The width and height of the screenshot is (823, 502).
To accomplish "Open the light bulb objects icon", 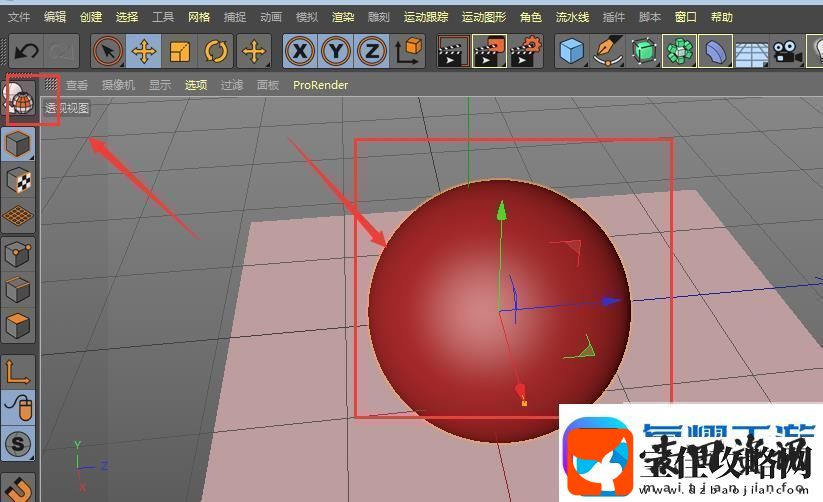I will point(816,51).
